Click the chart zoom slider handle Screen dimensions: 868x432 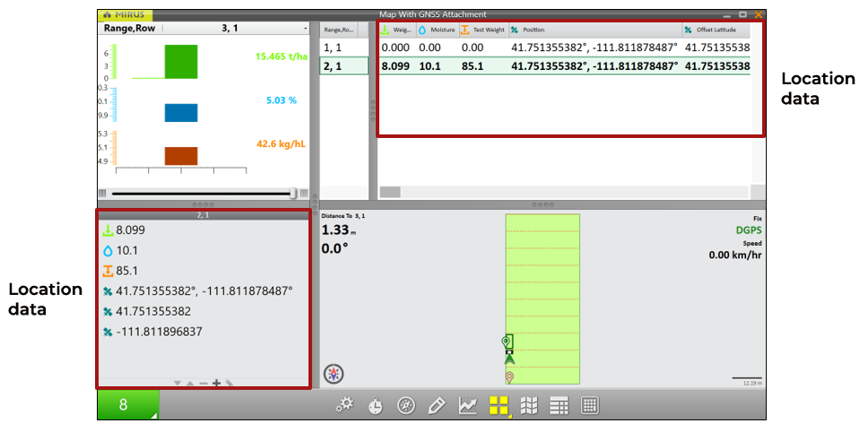pyautogui.click(x=294, y=193)
